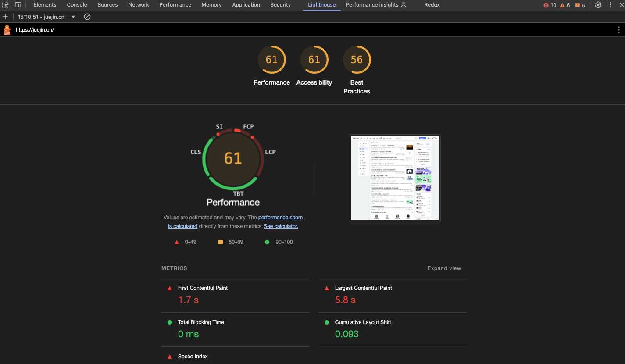Image resolution: width=625 pixels, height=364 pixels.
Task: Click the plus icon to start a new report
Action: pyautogui.click(x=5, y=17)
